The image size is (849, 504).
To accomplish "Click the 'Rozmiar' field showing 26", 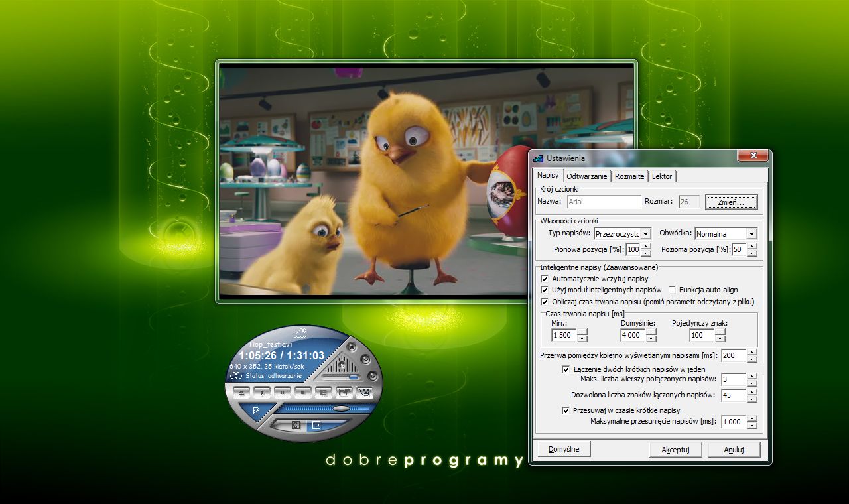I will (688, 202).
